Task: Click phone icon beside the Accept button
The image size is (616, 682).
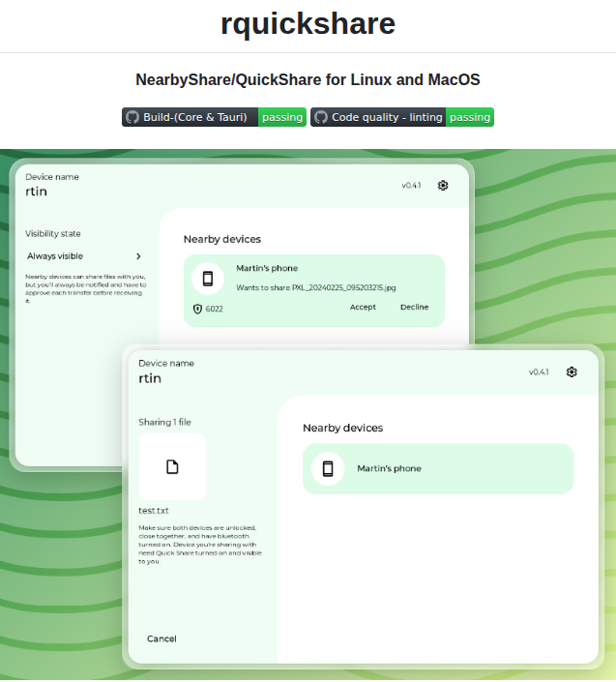Action: [208, 279]
